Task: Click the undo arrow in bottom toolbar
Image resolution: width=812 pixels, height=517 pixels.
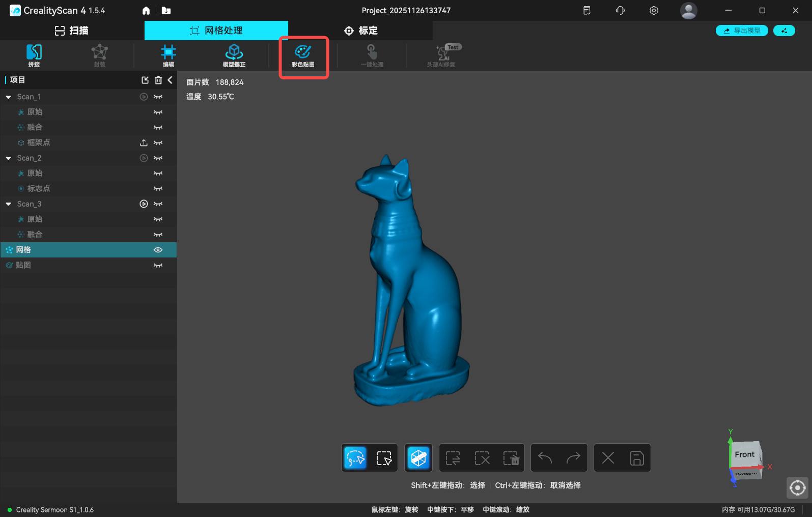Action: (x=545, y=458)
